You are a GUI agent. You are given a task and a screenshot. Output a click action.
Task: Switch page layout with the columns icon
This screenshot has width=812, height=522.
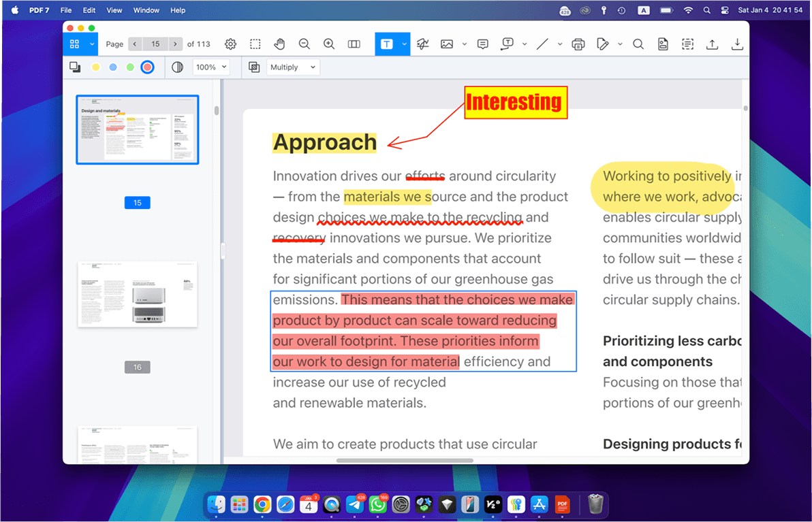(x=354, y=44)
